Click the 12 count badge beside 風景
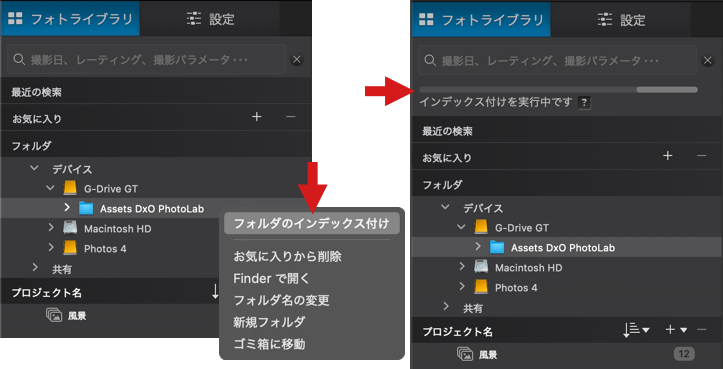Viewport: 723px width, 369px height. coord(684,354)
